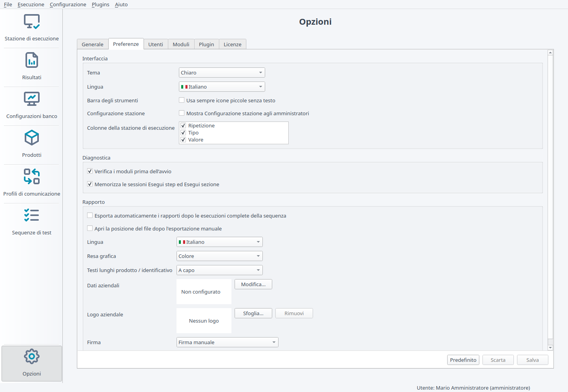Open the Configurazione menu
Screen dimensions: 568x392
pos(68,4)
